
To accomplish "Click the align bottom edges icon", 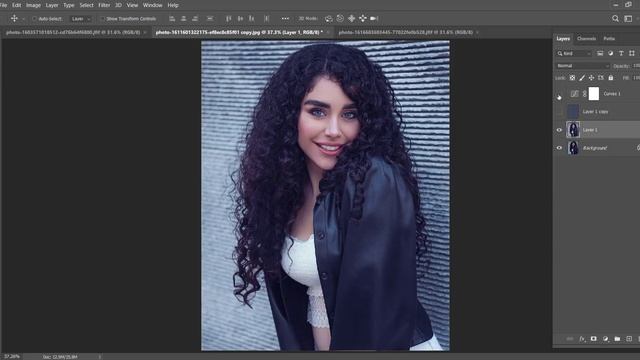I will (x=251, y=18).
